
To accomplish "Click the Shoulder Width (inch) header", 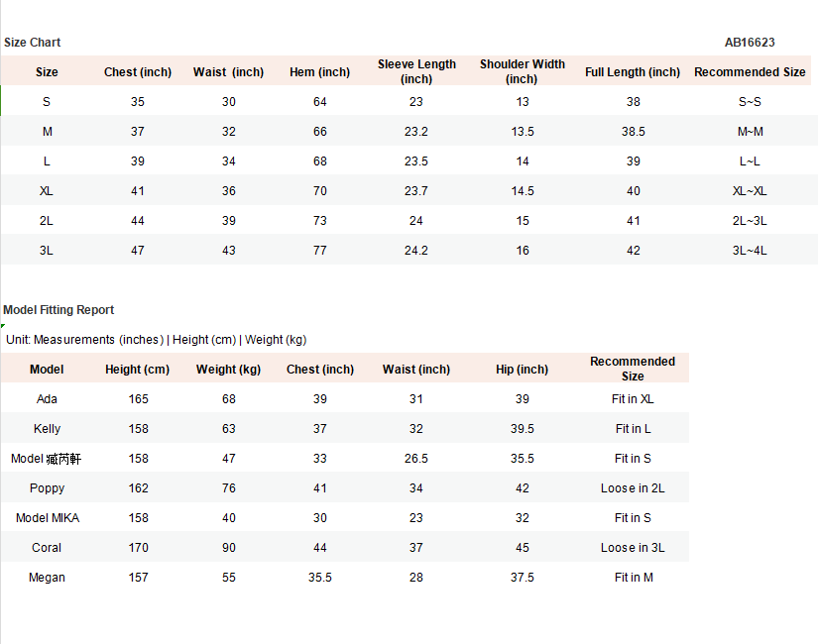I will 523,71.
